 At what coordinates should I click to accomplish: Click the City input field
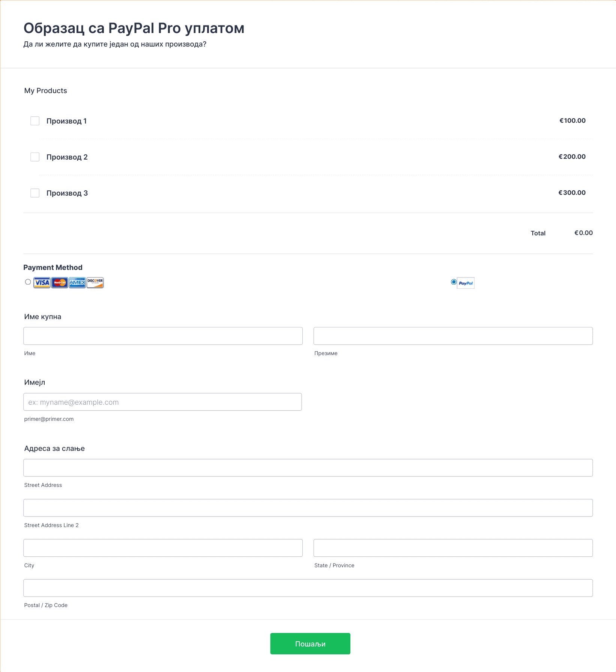click(x=163, y=548)
